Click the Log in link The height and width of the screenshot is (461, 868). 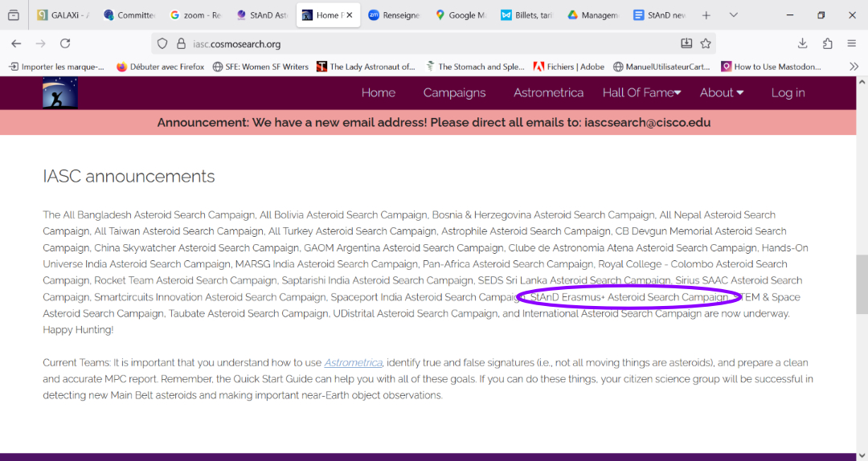(788, 92)
